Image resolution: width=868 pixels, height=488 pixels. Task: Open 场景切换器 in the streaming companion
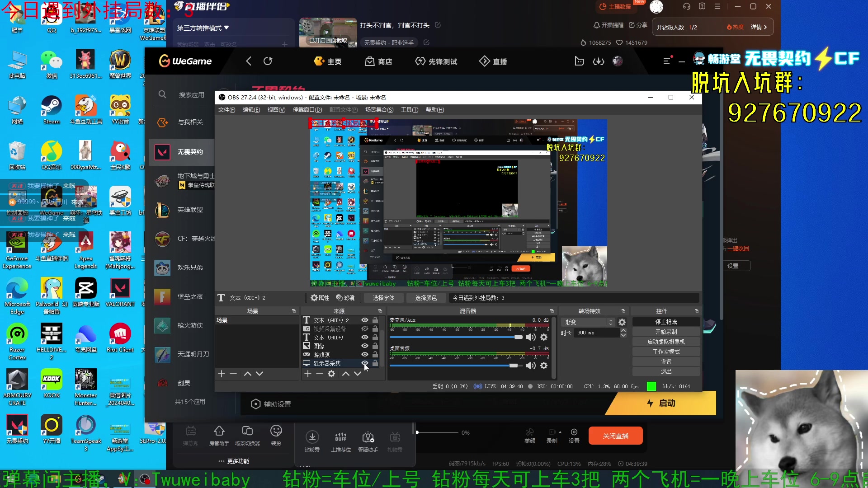click(247, 436)
